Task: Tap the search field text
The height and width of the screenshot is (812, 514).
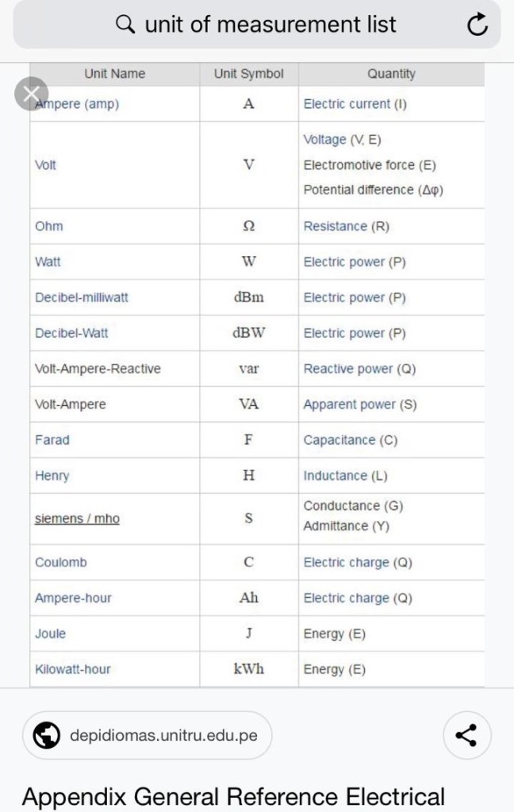Action: (x=270, y=25)
